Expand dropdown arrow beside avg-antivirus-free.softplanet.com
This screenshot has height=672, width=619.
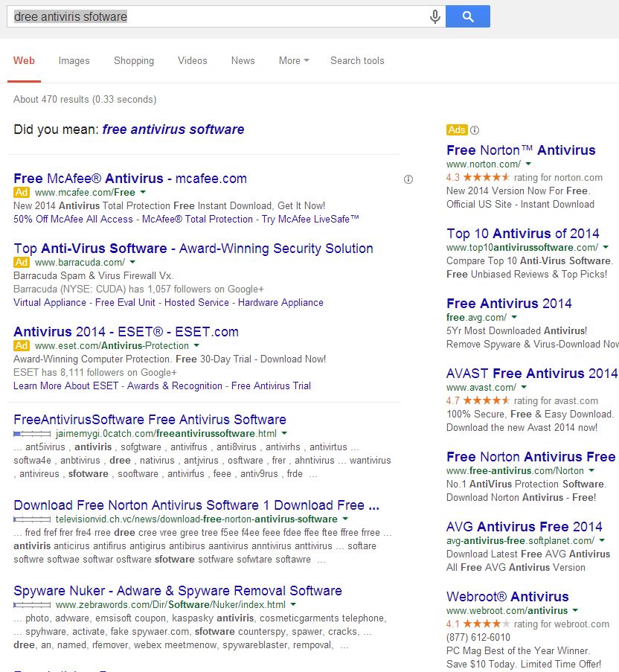[602, 540]
